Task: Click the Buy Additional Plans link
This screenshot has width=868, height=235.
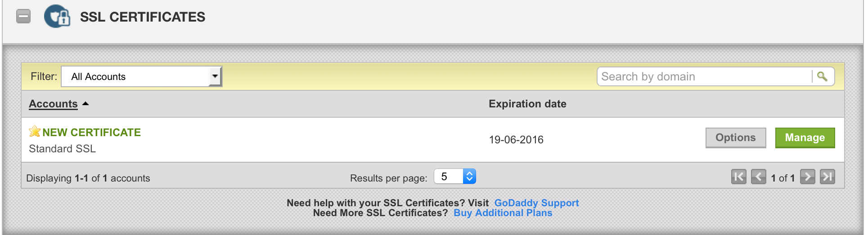Action: pyautogui.click(x=503, y=213)
